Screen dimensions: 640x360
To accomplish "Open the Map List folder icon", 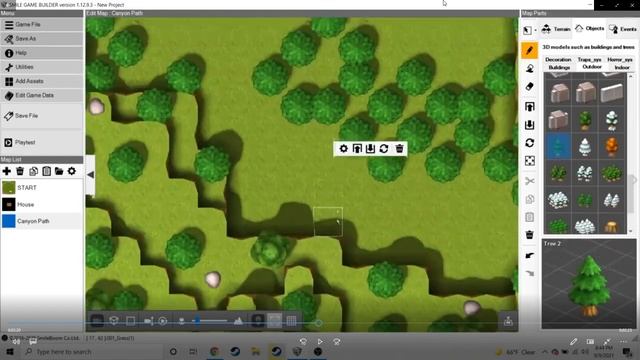I will (x=59, y=171).
